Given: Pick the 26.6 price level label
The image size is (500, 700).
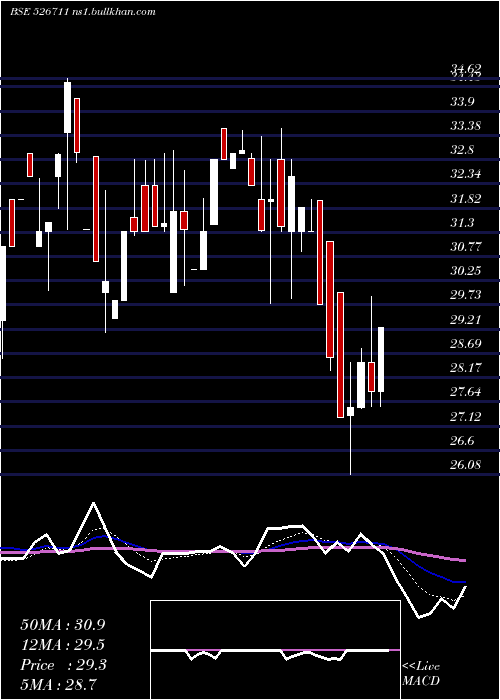Looking at the screenshot, I should (462, 441).
